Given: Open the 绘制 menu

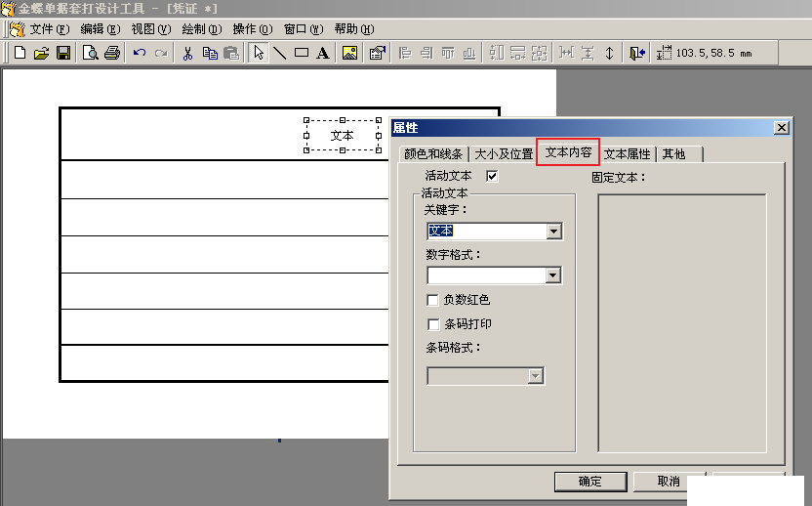Looking at the screenshot, I should (x=201, y=29).
